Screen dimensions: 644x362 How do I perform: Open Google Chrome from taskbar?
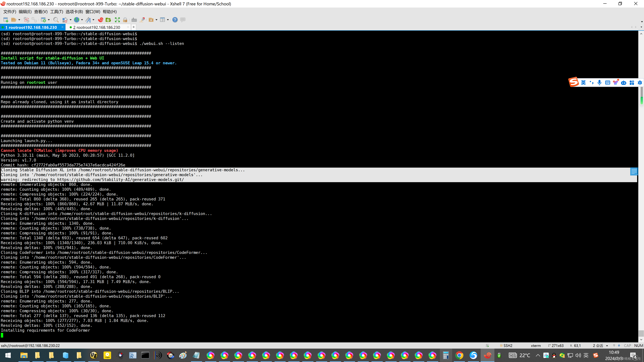[459, 355]
